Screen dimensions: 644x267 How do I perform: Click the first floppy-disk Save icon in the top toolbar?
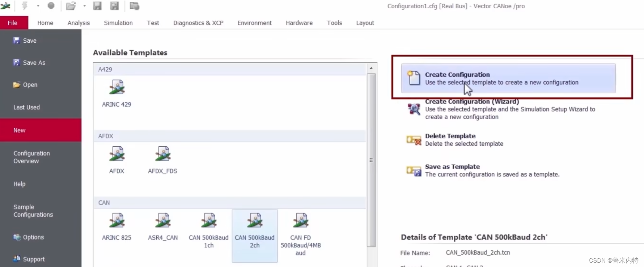coord(97,6)
